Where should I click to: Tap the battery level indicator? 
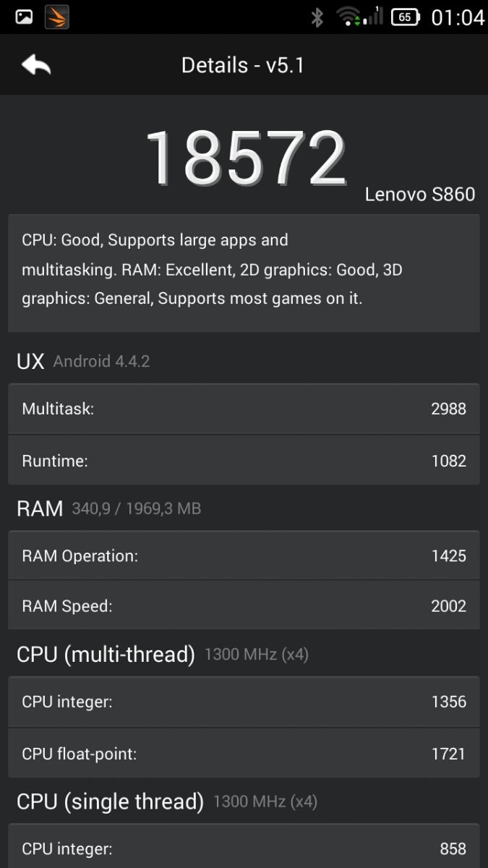tap(406, 17)
